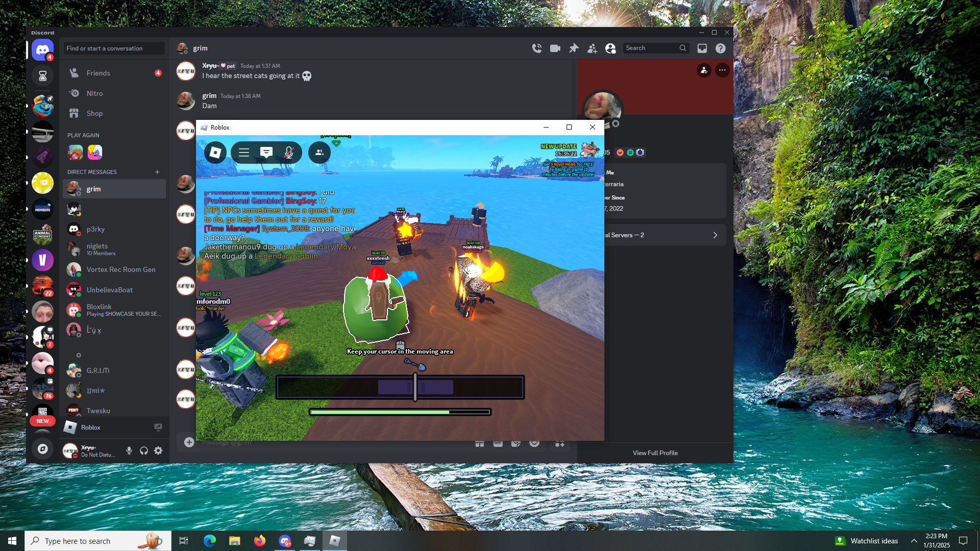Add friends to DM icon
980x551 pixels.
(x=592, y=48)
